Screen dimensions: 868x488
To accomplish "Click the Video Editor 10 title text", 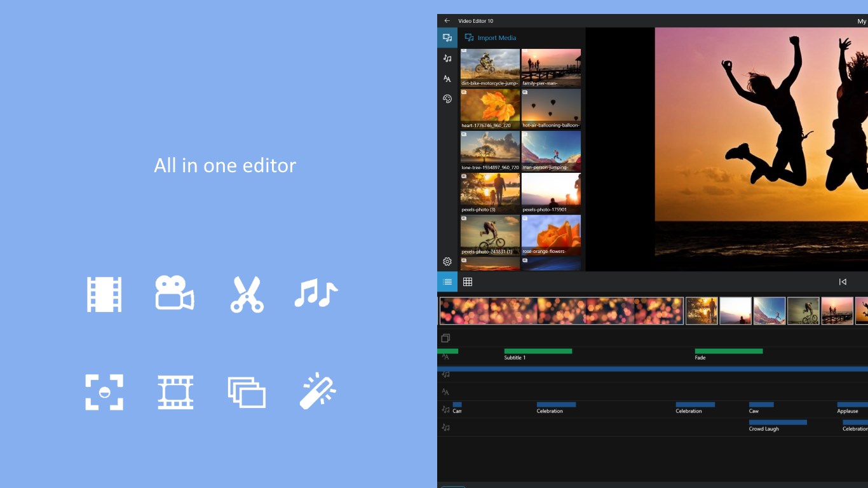I will click(x=475, y=21).
